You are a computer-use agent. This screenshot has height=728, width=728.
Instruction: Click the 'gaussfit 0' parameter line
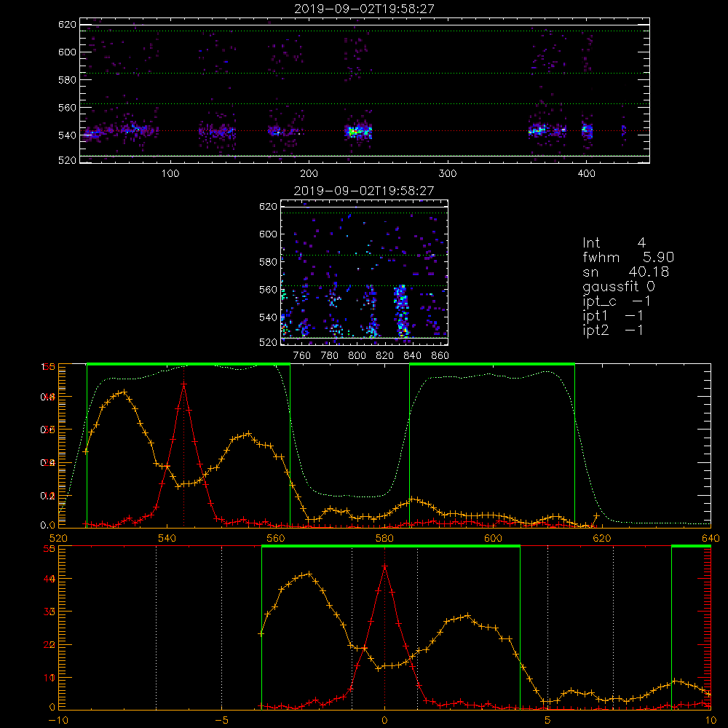click(618, 286)
